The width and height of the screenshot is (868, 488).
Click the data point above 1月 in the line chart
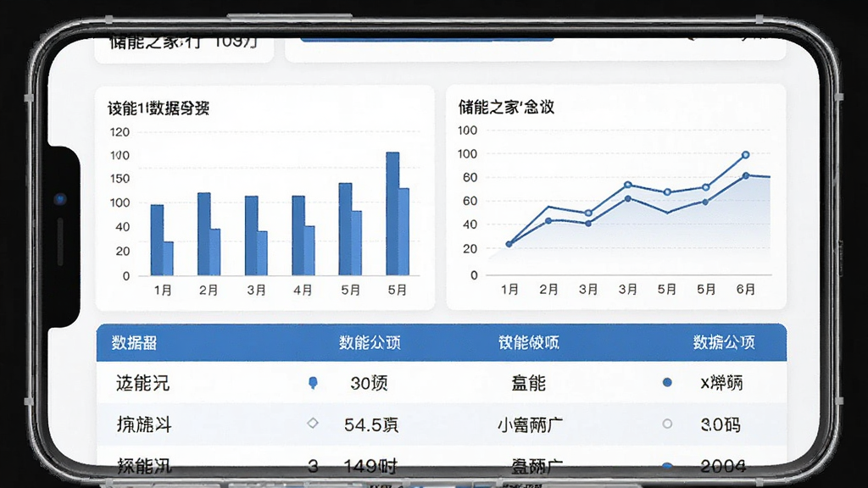[x=509, y=244]
